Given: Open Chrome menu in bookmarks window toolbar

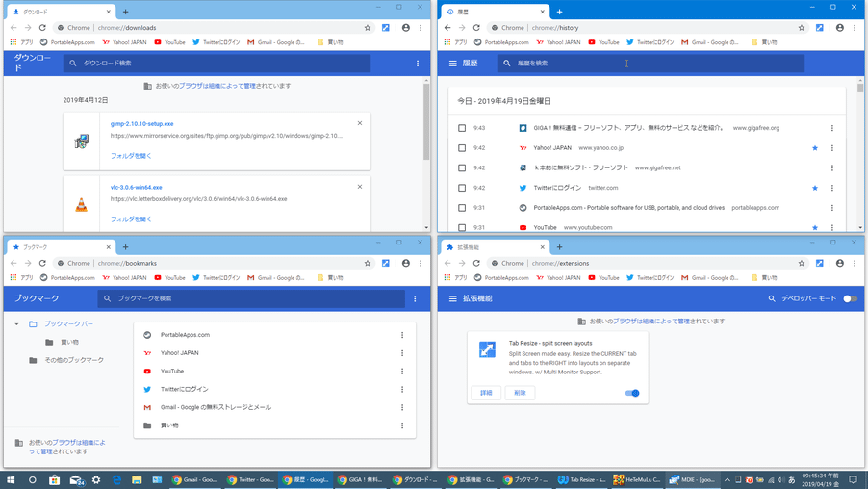Looking at the screenshot, I should [421, 263].
